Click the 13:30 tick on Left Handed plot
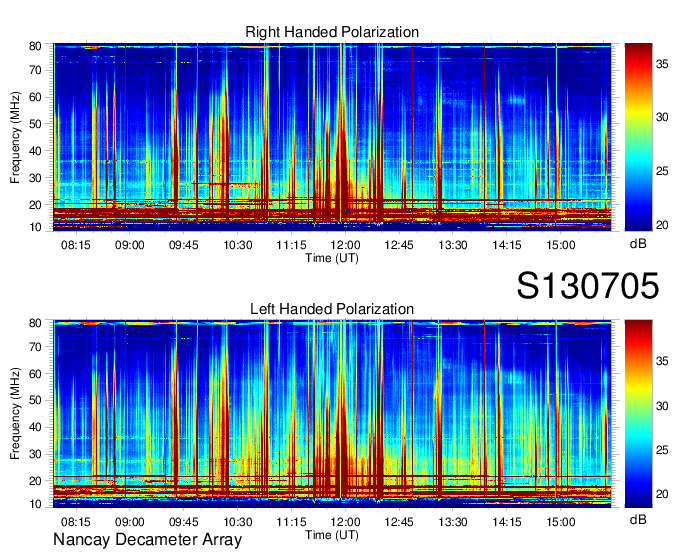This screenshot has width=680, height=552. click(453, 522)
